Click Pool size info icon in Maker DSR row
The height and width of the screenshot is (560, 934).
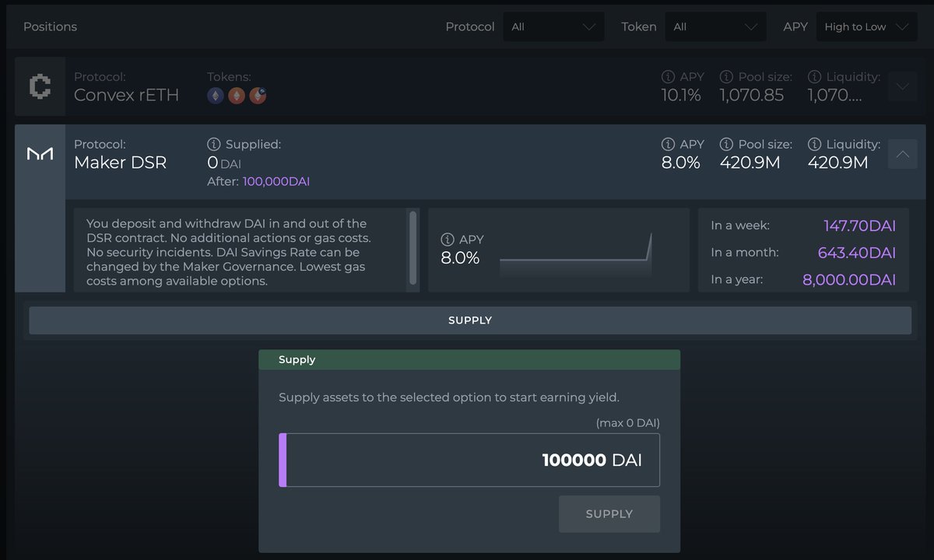tap(726, 144)
